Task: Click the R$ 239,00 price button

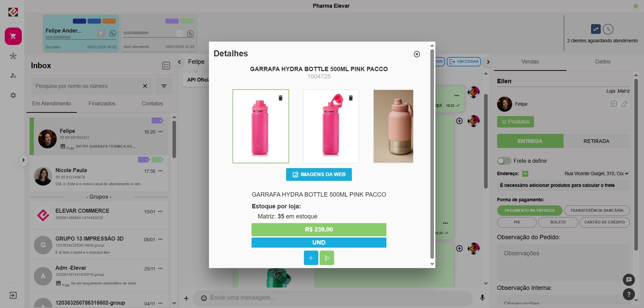Action: (319, 229)
